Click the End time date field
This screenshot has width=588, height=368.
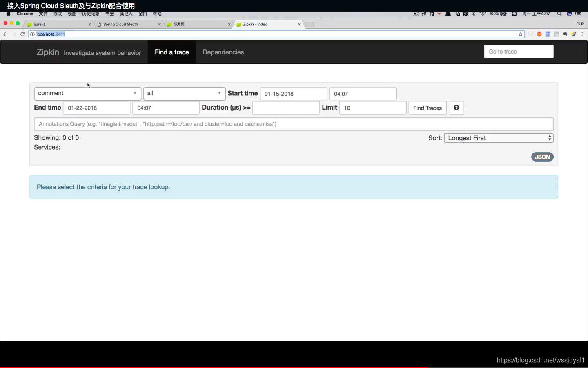(97, 108)
